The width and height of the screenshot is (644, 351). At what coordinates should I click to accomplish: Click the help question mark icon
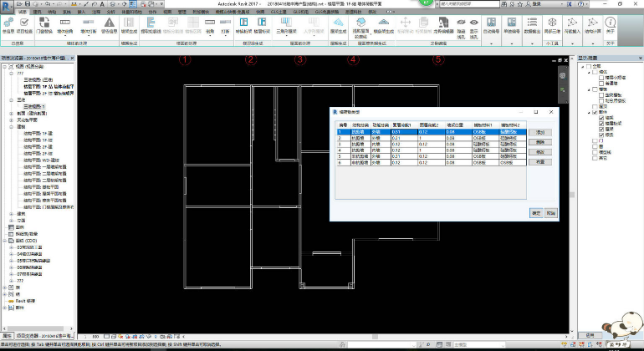[x=580, y=4]
